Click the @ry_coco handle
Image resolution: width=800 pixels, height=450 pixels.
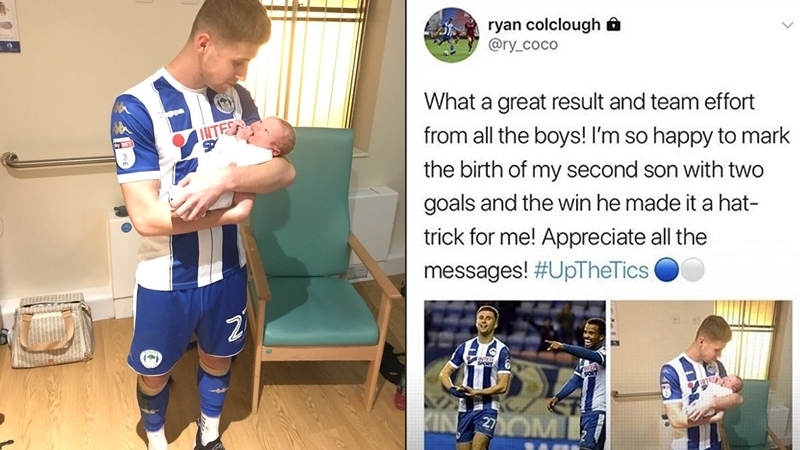click(x=523, y=45)
